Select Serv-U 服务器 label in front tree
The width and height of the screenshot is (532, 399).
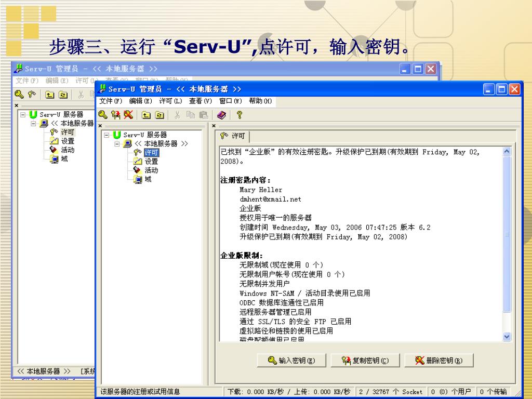[145, 135]
